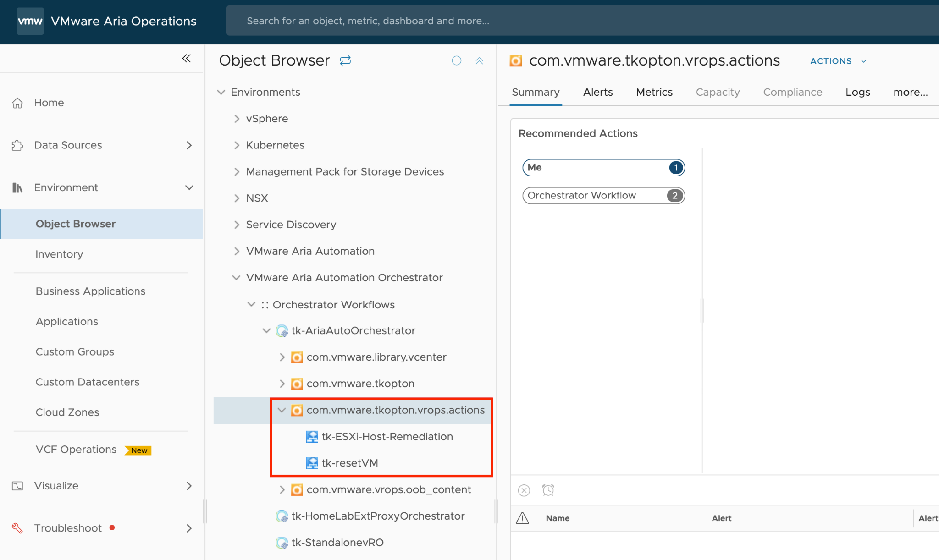939x560 pixels.
Task: Open VCF Operations page
Action: point(76,450)
